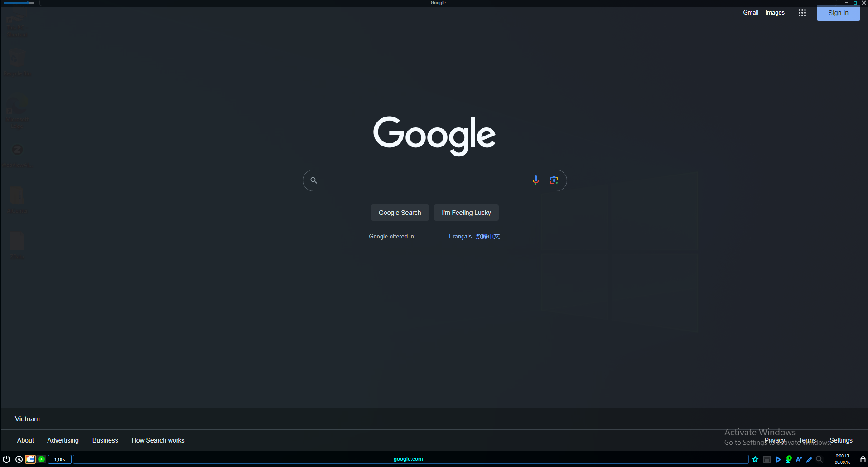Click the clock history icon

click(x=19, y=459)
